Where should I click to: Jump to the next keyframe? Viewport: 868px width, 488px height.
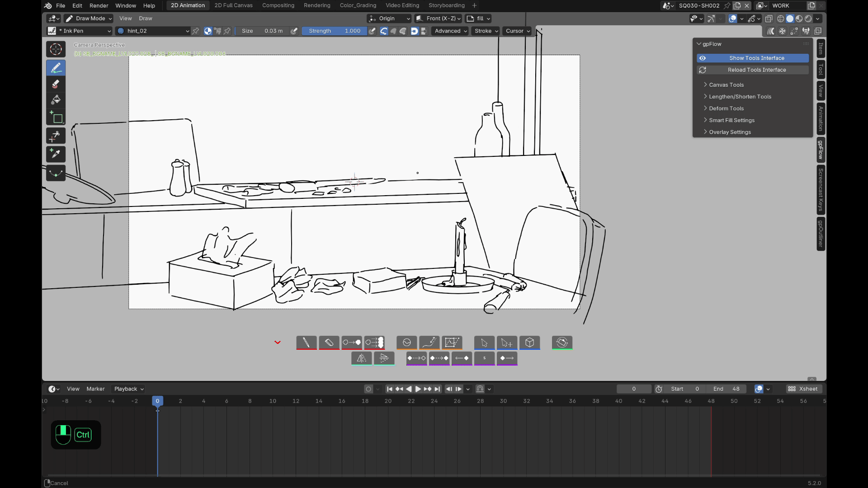pyautogui.click(x=427, y=389)
